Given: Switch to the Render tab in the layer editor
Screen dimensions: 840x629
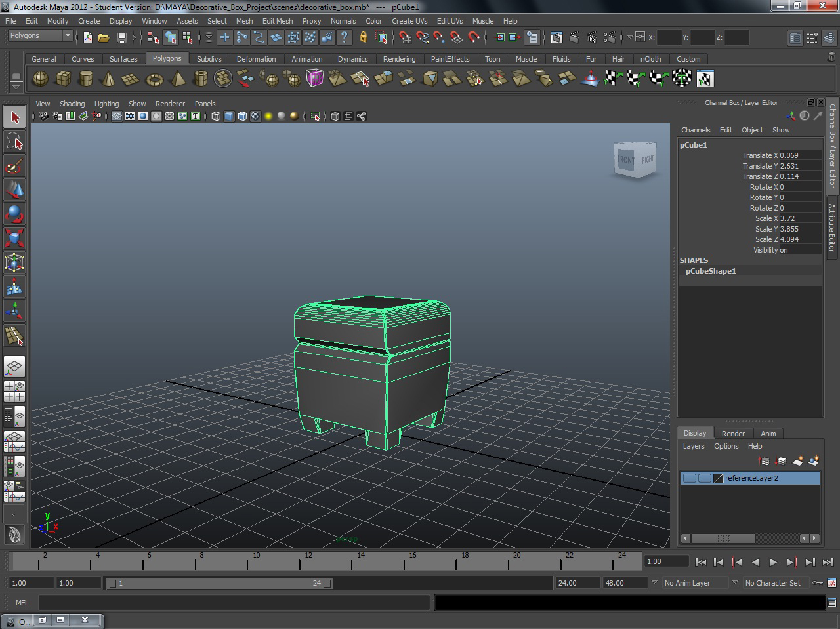Looking at the screenshot, I should pyautogui.click(x=733, y=433).
